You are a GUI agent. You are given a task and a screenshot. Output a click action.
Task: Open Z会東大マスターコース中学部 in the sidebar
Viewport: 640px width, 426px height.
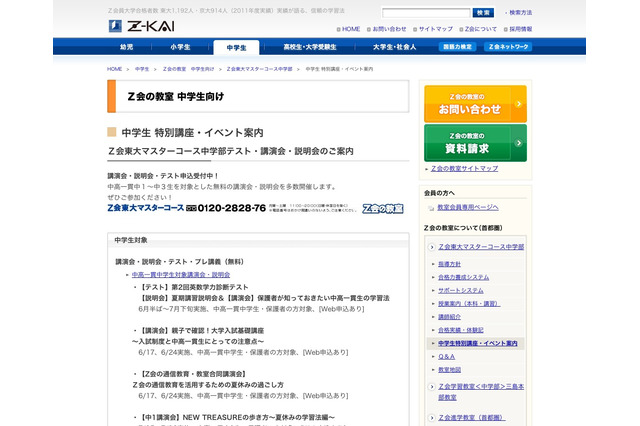pos(481,247)
